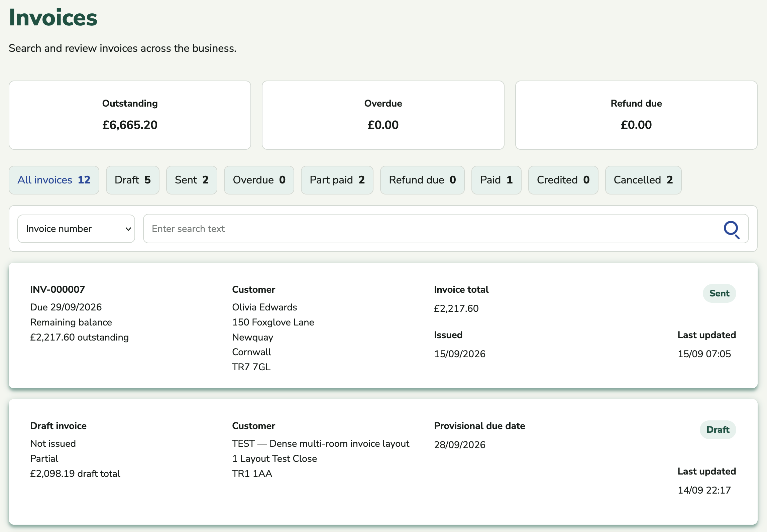Switch to the Draft filter tab

tap(132, 180)
